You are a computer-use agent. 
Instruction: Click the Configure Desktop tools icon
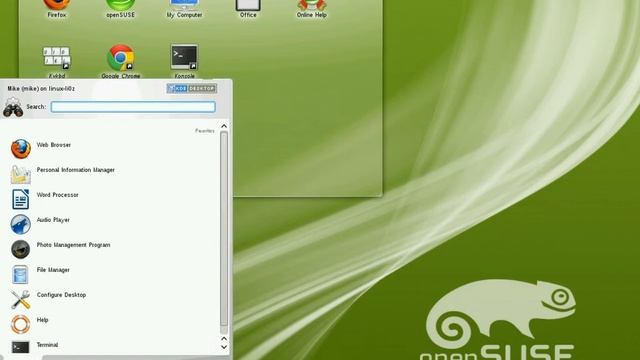click(20, 299)
